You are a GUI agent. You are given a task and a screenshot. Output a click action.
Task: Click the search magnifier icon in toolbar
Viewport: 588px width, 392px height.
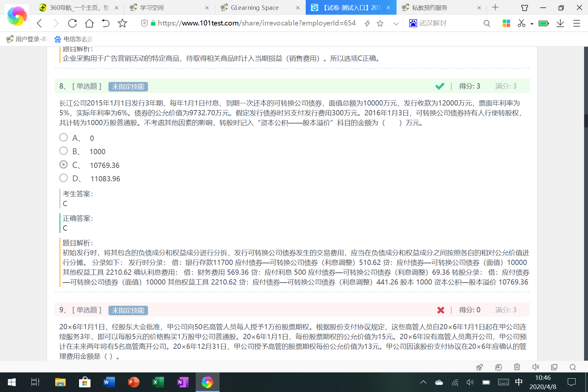487,23
